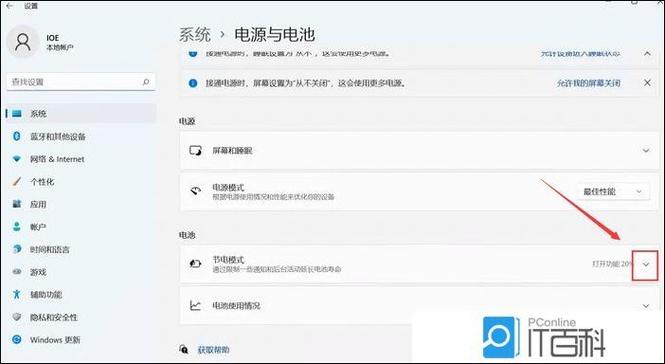
Task: Open the IOE user account avatar
Action: (22, 42)
